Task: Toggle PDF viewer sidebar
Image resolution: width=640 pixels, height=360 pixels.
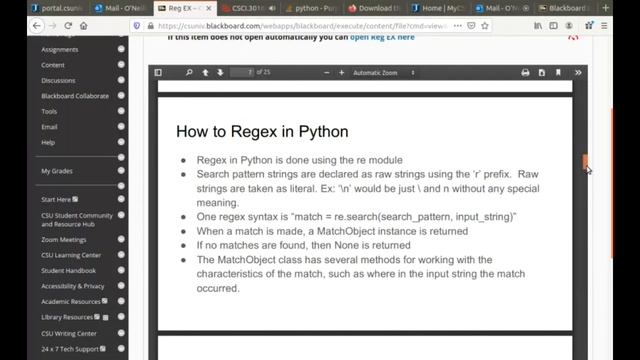Action: 158,73
